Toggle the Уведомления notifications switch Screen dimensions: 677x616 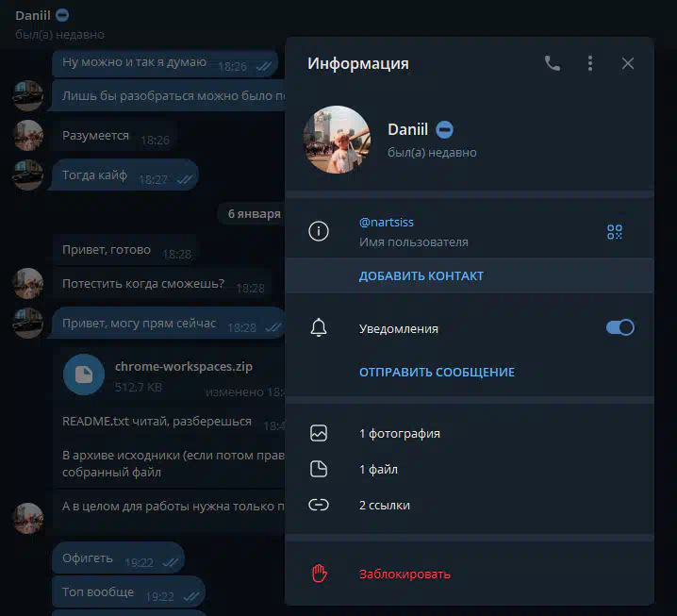click(x=620, y=327)
